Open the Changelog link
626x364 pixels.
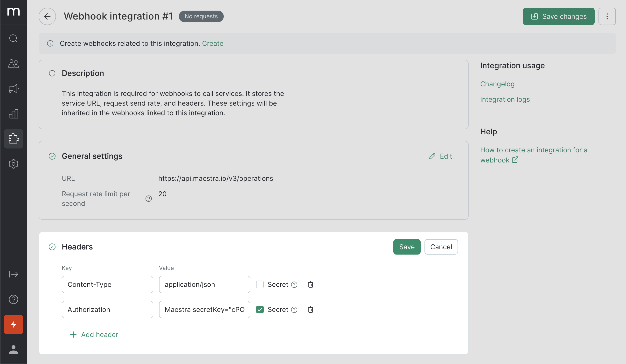pyautogui.click(x=497, y=84)
